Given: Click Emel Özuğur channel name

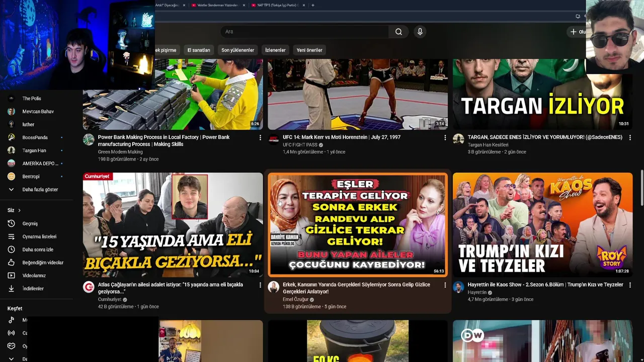Looking at the screenshot, I should coord(295,300).
